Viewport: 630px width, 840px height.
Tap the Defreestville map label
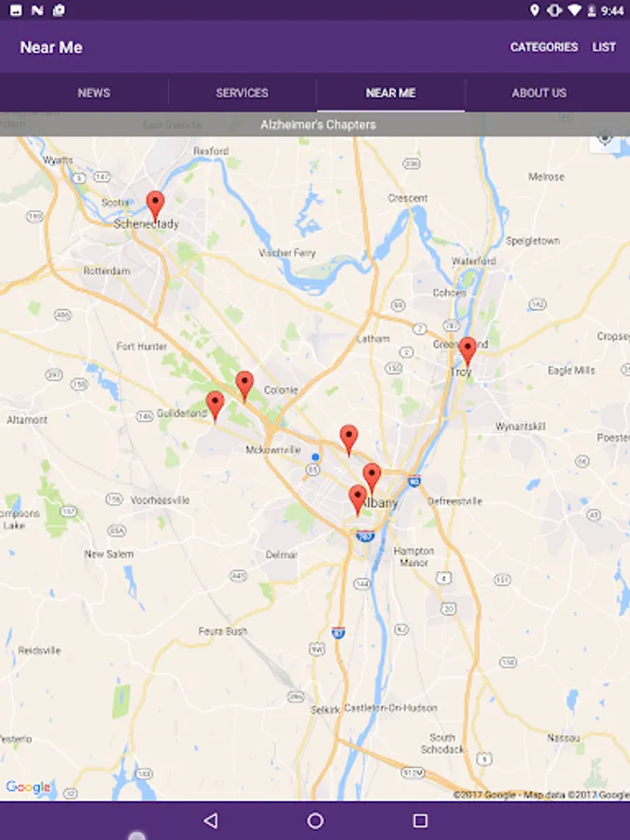pos(455,501)
